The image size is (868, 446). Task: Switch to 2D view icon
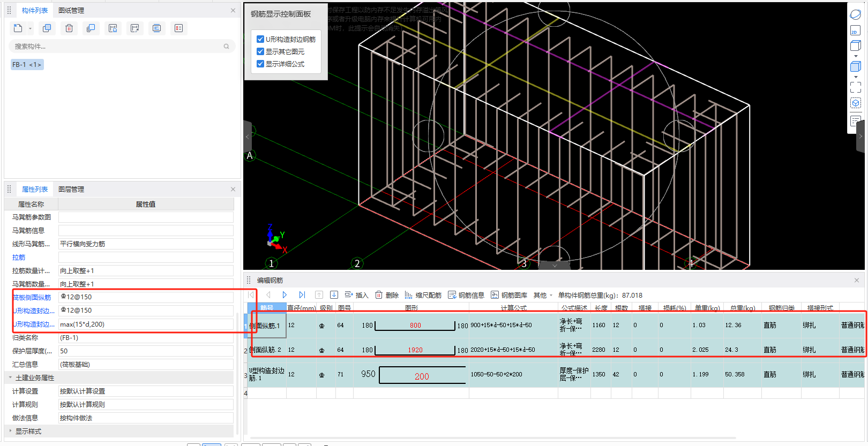pos(856,31)
